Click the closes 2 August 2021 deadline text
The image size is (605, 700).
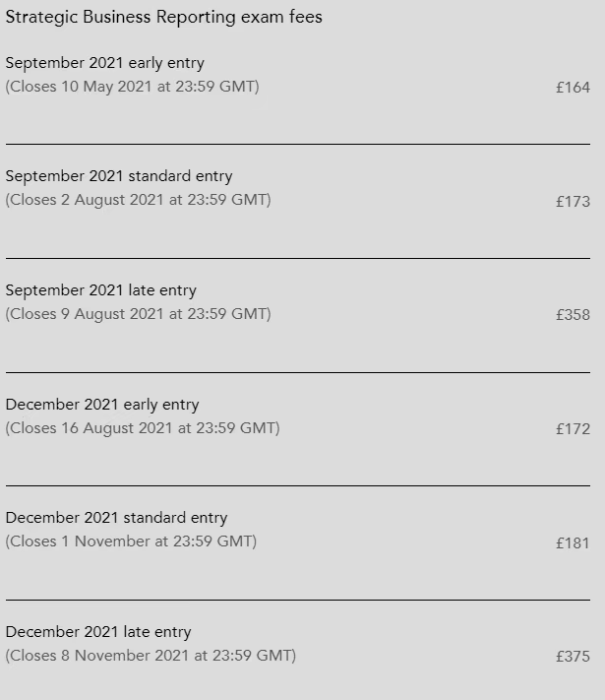click(x=138, y=200)
